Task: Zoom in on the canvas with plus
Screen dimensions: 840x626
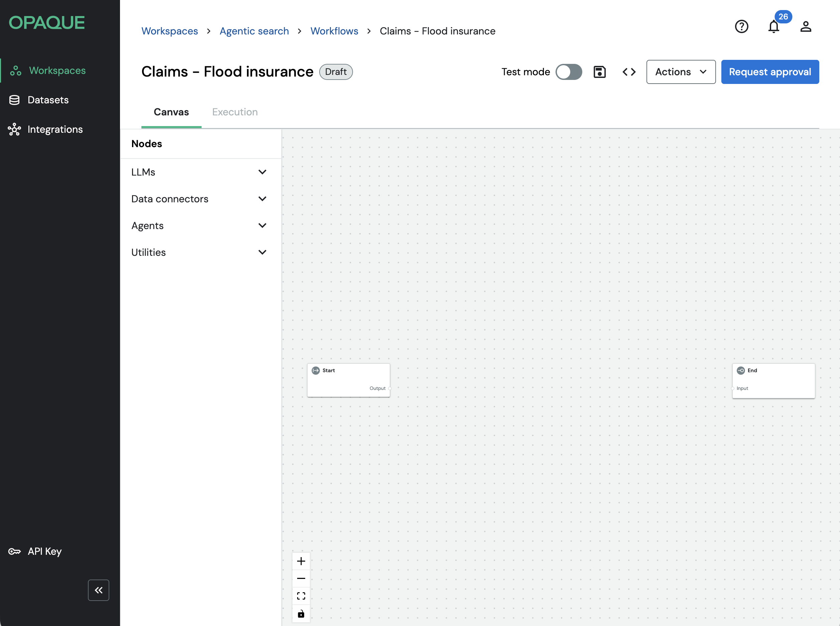Action: (x=301, y=561)
